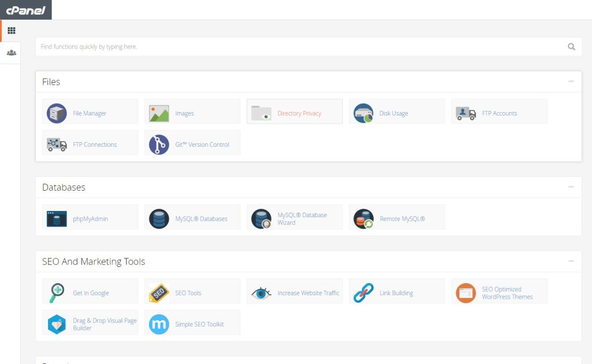Open User Manager icon in sidebar

coord(12,53)
